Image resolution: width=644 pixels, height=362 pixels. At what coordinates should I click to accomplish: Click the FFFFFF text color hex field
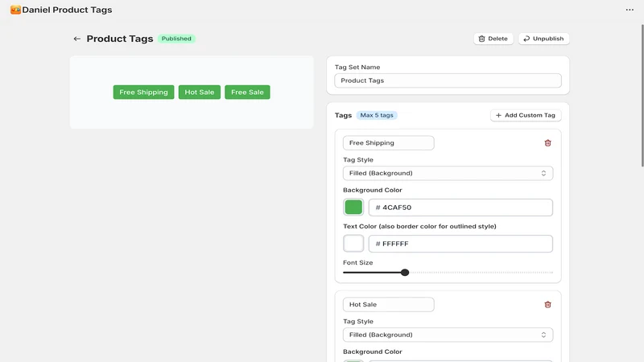click(460, 244)
